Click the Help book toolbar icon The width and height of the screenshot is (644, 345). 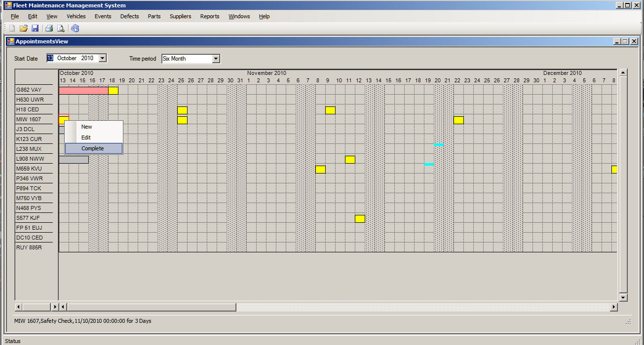(x=75, y=29)
